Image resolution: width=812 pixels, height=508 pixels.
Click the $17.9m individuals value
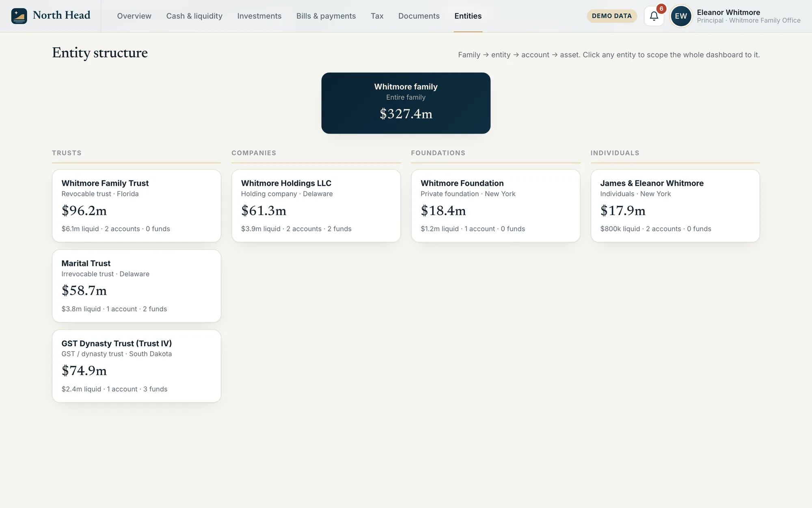(x=623, y=211)
